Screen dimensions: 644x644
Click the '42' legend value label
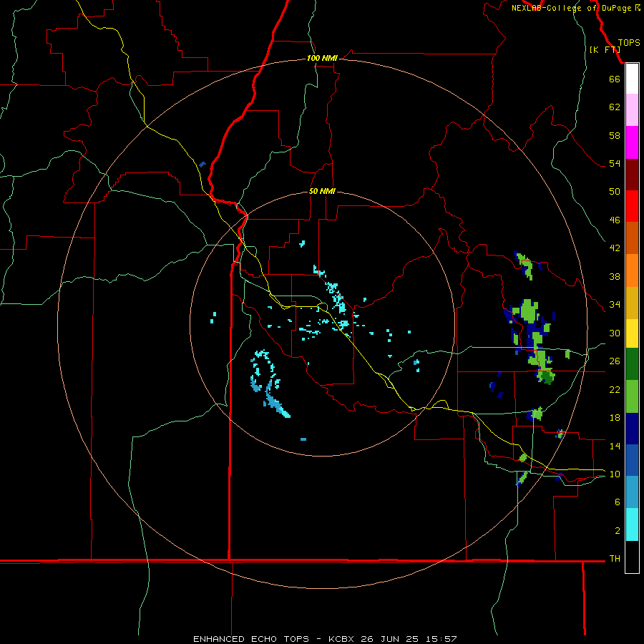[615, 248]
